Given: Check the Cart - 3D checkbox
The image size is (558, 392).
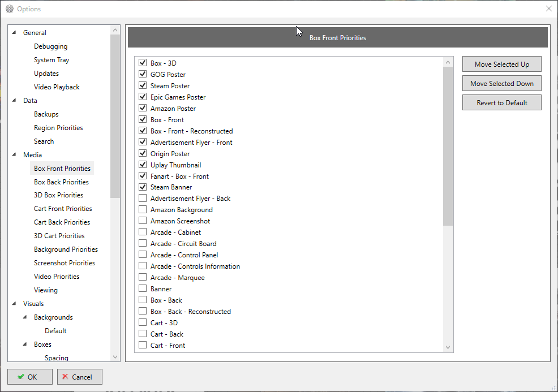Looking at the screenshot, I should pyautogui.click(x=143, y=322).
